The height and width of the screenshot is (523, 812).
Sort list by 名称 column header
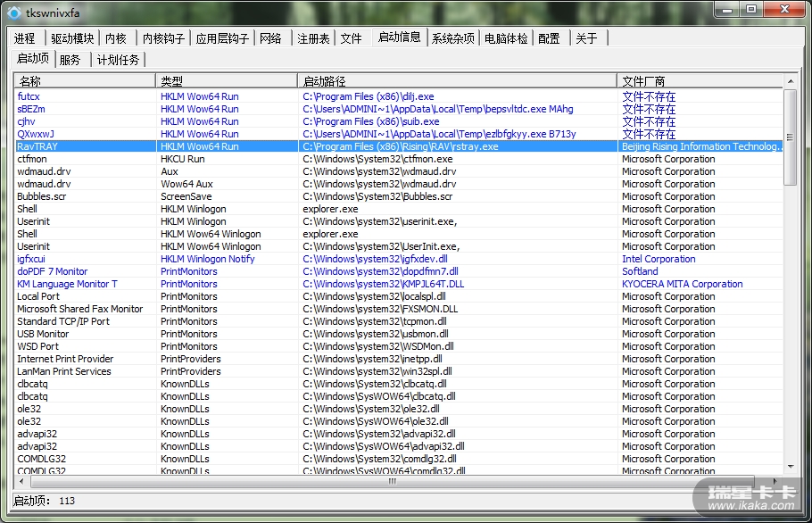pyautogui.click(x=85, y=81)
